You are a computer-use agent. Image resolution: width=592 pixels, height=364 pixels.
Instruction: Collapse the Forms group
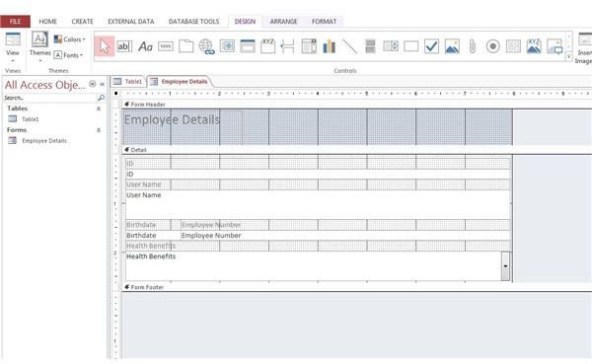(x=99, y=130)
